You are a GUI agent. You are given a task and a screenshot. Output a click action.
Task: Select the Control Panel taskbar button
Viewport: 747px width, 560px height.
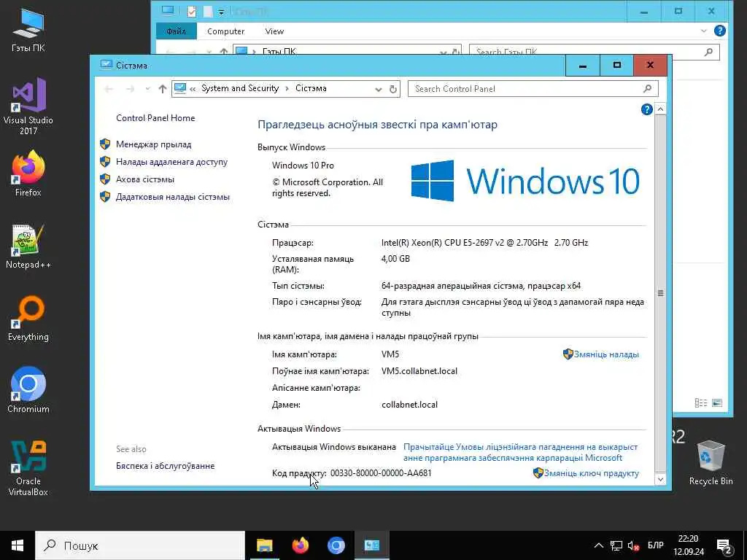coord(371,545)
